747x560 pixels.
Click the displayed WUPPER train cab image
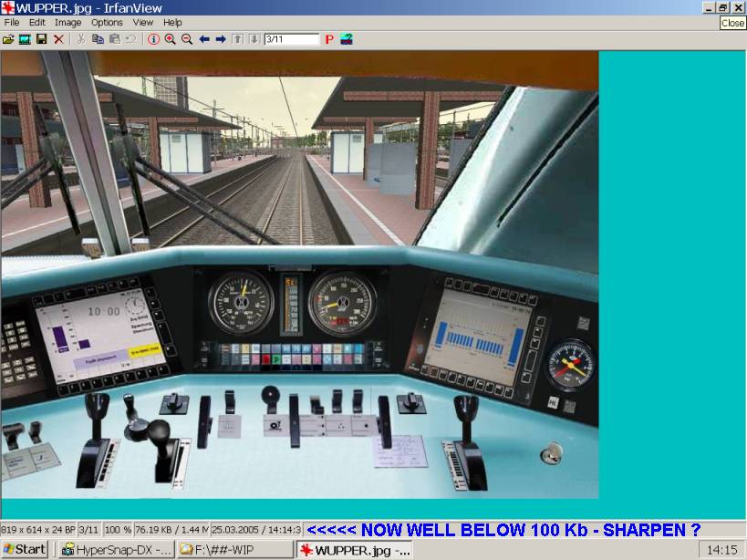(x=300, y=275)
